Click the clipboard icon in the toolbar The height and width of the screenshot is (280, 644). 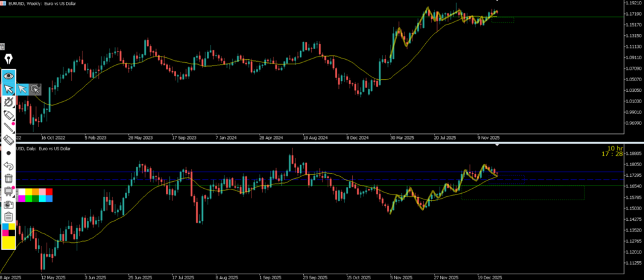8,216
